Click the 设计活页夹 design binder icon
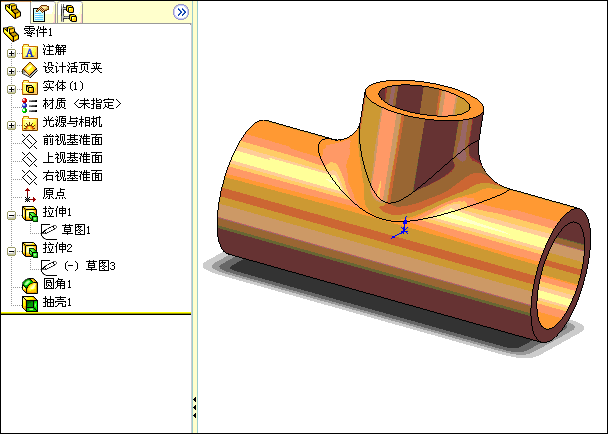 29,69
